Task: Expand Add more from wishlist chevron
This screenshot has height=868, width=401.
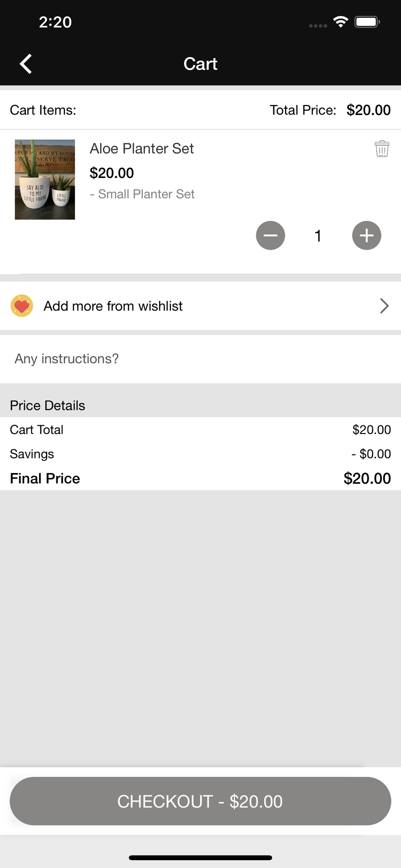Action: 384,306
